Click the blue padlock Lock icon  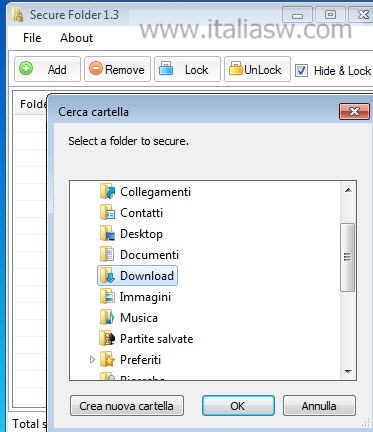166,68
